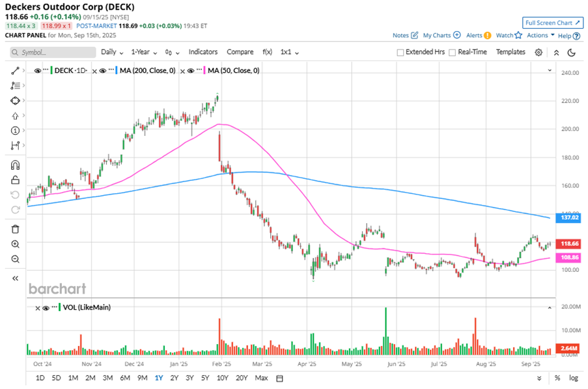The width and height of the screenshot is (588, 389).
Task: Open options menu for MA (200)
Action: (111, 70)
